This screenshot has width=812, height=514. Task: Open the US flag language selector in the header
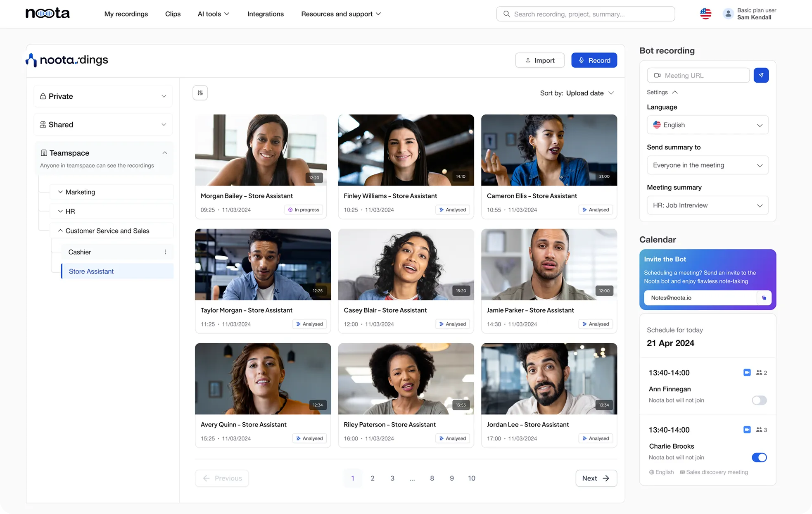[705, 14]
